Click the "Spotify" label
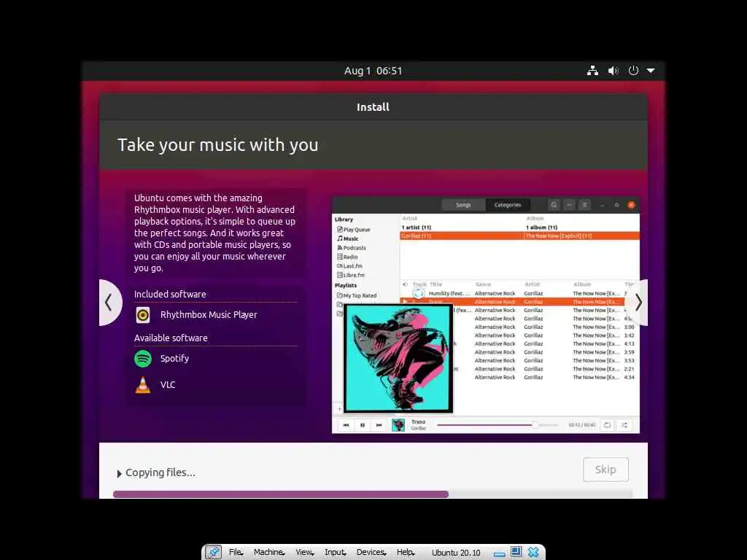This screenshot has height=560, width=747. point(174,359)
